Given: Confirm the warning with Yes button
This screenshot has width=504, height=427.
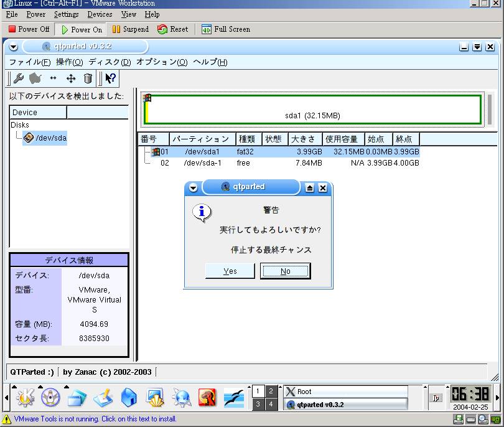Looking at the screenshot, I should pos(230,271).
